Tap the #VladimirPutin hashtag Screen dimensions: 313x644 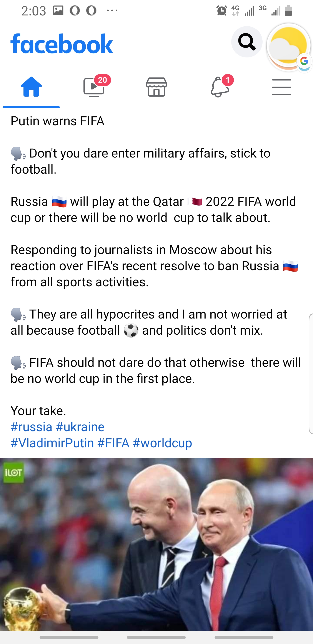(x=52, y=443)
